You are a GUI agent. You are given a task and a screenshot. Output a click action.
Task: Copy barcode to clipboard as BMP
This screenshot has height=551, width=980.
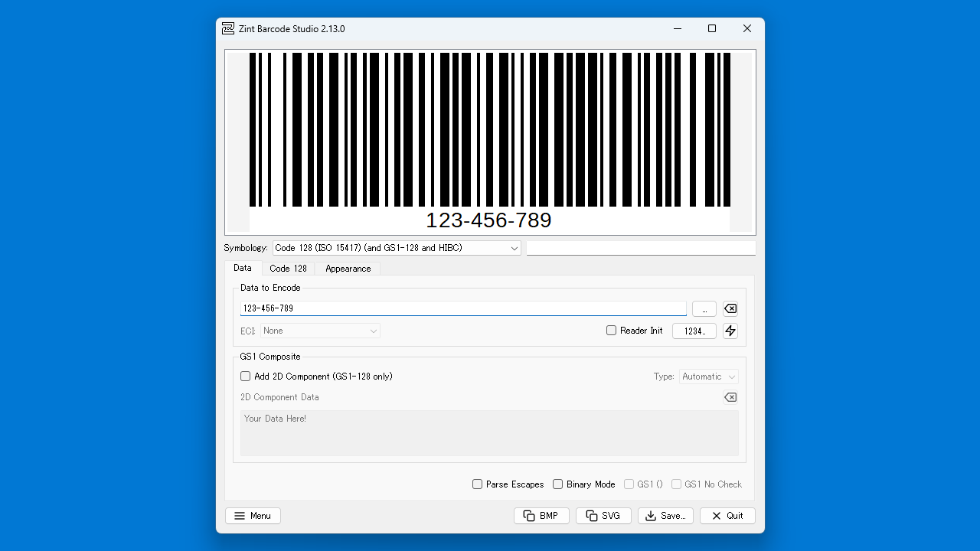tap(541, 516)
